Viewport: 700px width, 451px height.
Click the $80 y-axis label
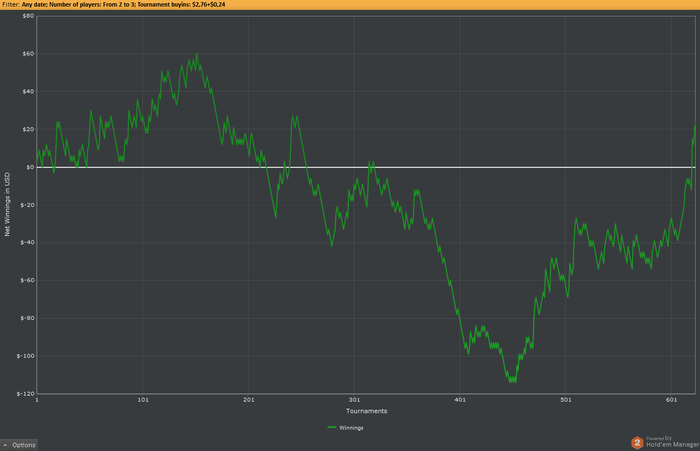[x=28, y=16]
